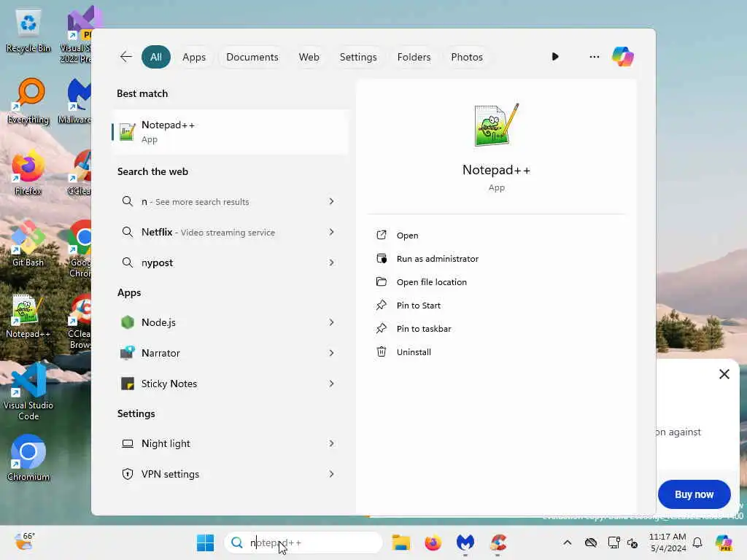Open the three-dots more options menu
The height and width of the screenshot is (560, 747).
coord(594,57)
